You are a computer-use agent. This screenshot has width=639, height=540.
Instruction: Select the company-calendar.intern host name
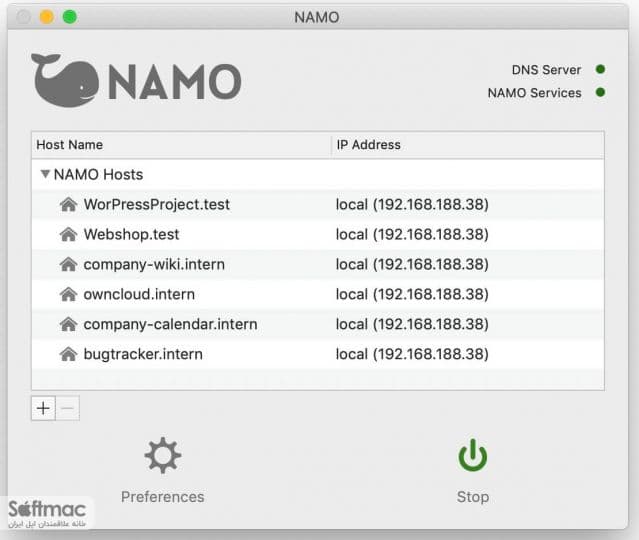pyautogui.click(x=170, y=324)
